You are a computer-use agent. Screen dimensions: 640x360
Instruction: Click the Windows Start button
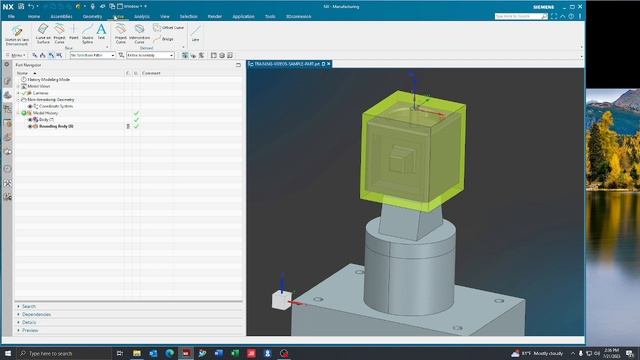tap(8, 353)
